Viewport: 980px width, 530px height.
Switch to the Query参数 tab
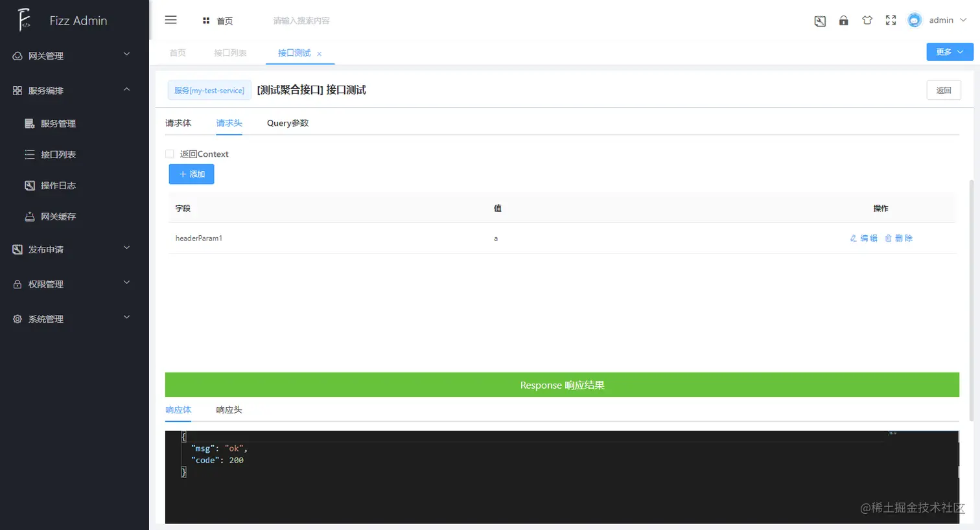tap(288, 123)
